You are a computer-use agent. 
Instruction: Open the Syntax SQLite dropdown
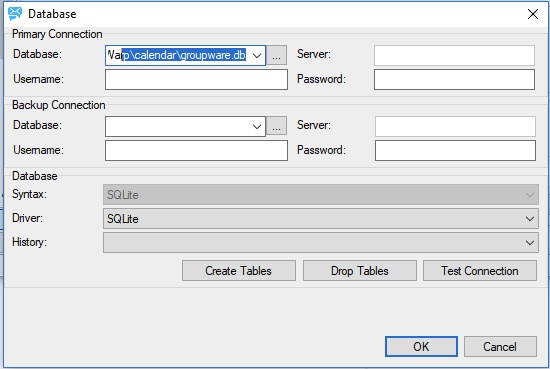[x=321, y=195]
